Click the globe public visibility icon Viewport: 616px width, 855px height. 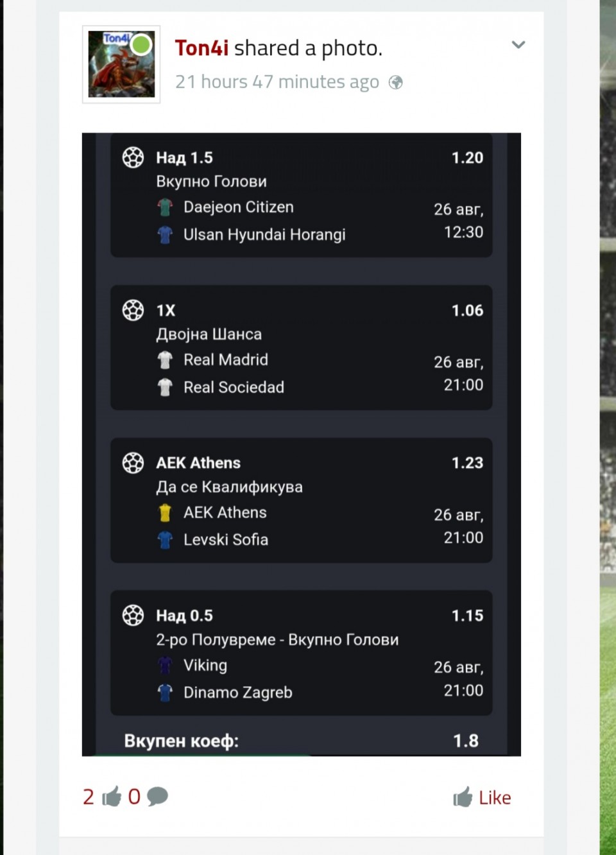(396, 83)
